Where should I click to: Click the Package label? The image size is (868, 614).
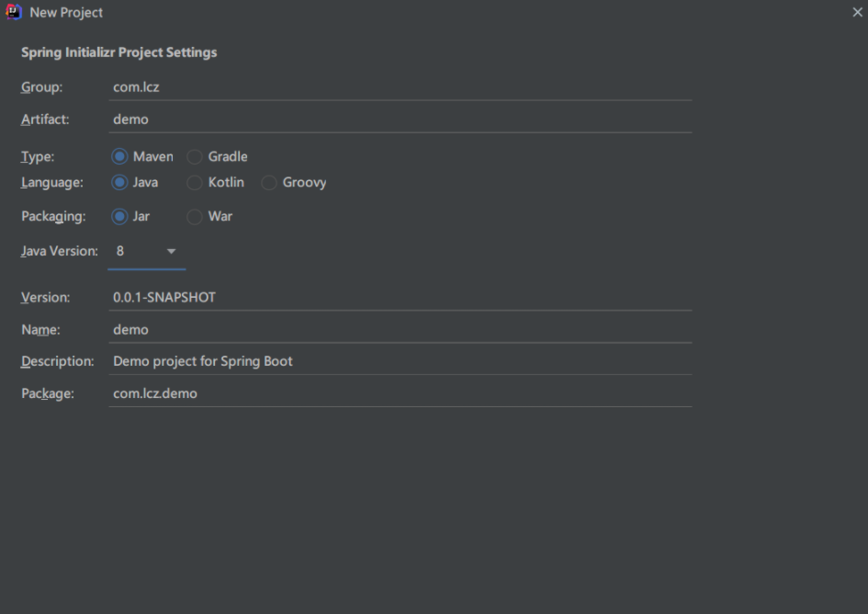click(x=48, y=393)
